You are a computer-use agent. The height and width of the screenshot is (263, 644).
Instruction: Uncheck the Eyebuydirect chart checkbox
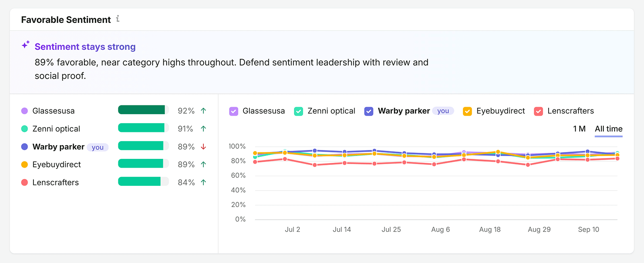tap(467, 111)
